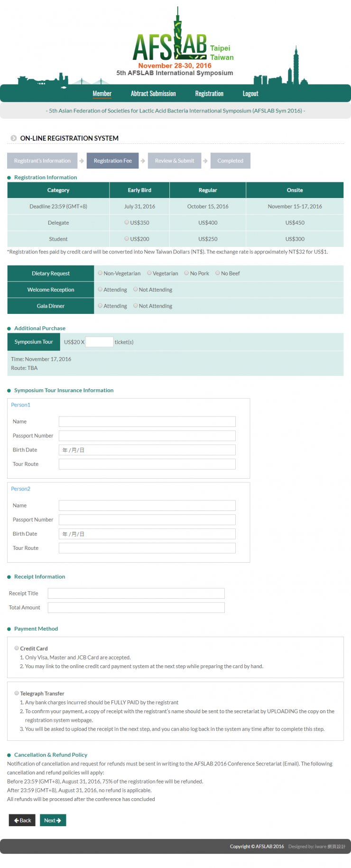Click the Receipt Title input field
Image resolution: width=351 pixels, height=868 pixels.
[136, 594]
